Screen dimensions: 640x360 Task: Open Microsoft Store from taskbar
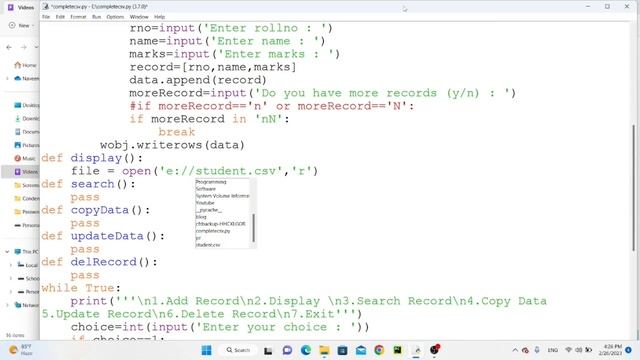pos(342,350)
